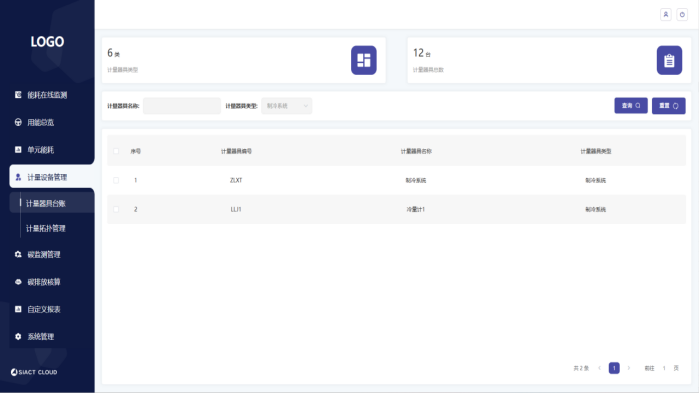Click page number 1 in pagination
Image resolution: width=699 pixels, height=394 pixels.
(614, 368)
